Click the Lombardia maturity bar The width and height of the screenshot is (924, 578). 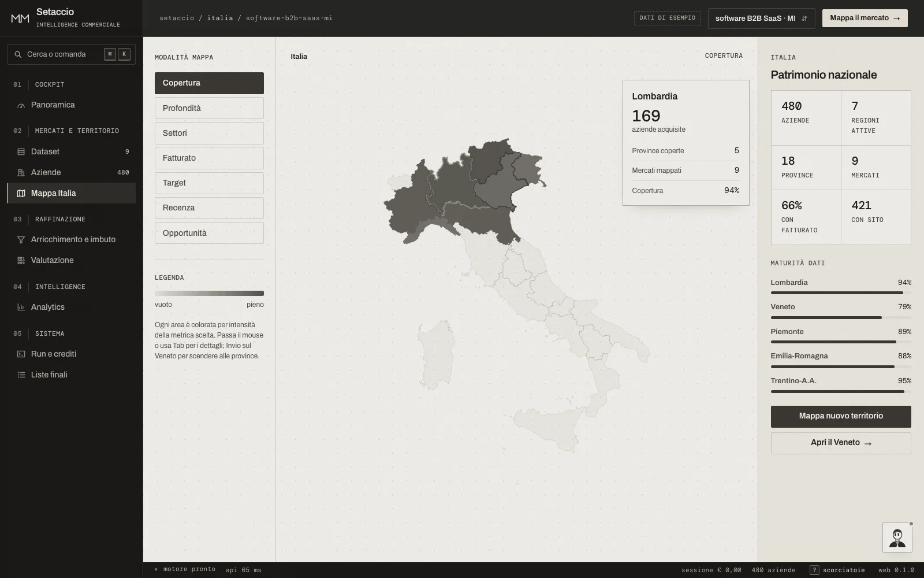click(x=841, y=293)
